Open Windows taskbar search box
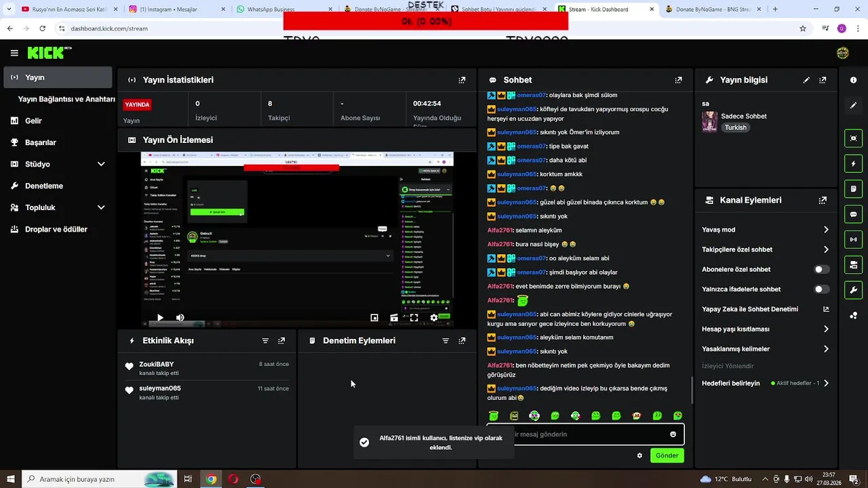 [x=99, y=479]
